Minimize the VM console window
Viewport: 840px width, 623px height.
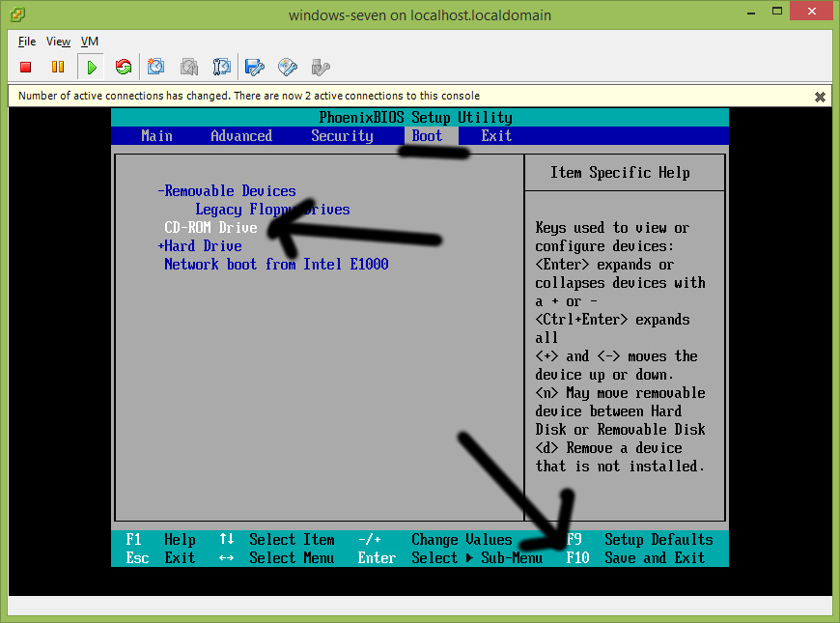pyautogui.click(x=751, y=12)
